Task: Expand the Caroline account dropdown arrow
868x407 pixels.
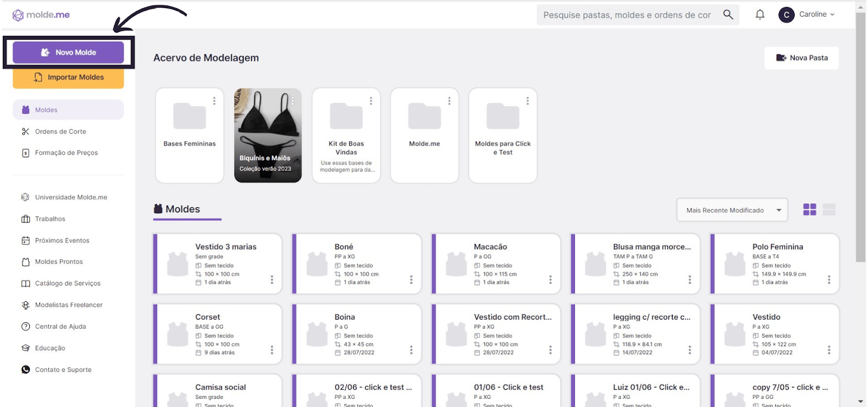Action: coord(832,15)
